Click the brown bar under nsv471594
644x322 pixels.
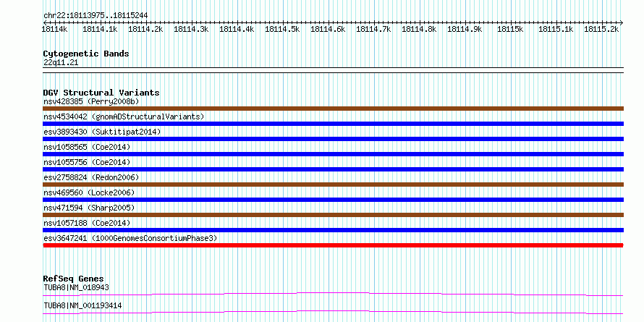pos(333,215)
